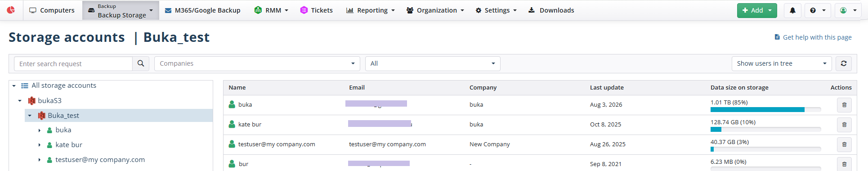Select kate bur in the tree
The image size is (868, 171).
pos(69,145)
